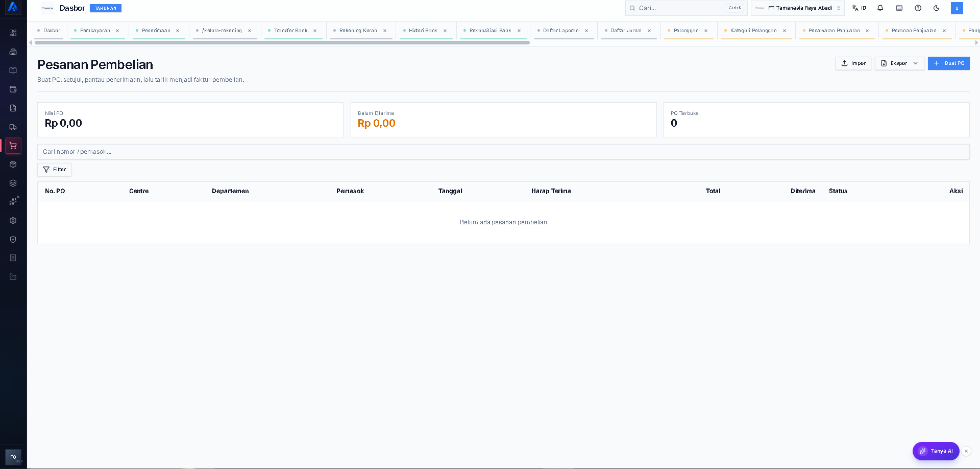The width and height of the screenshot is (980, 469).
Task: Open the wallet icon in the sidebar
Action: [13, 89]
